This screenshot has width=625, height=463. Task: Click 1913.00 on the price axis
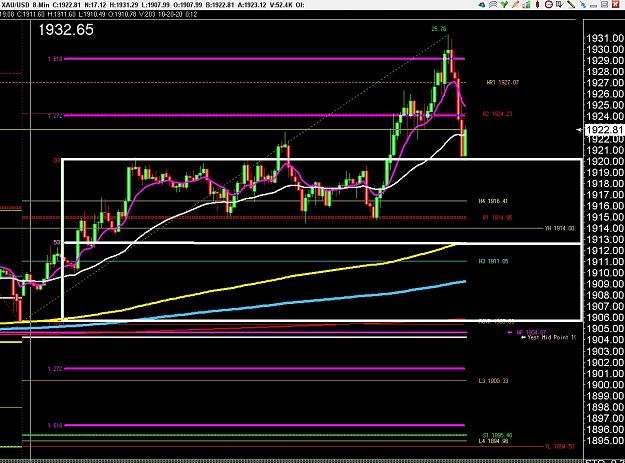tap(605, 239)
